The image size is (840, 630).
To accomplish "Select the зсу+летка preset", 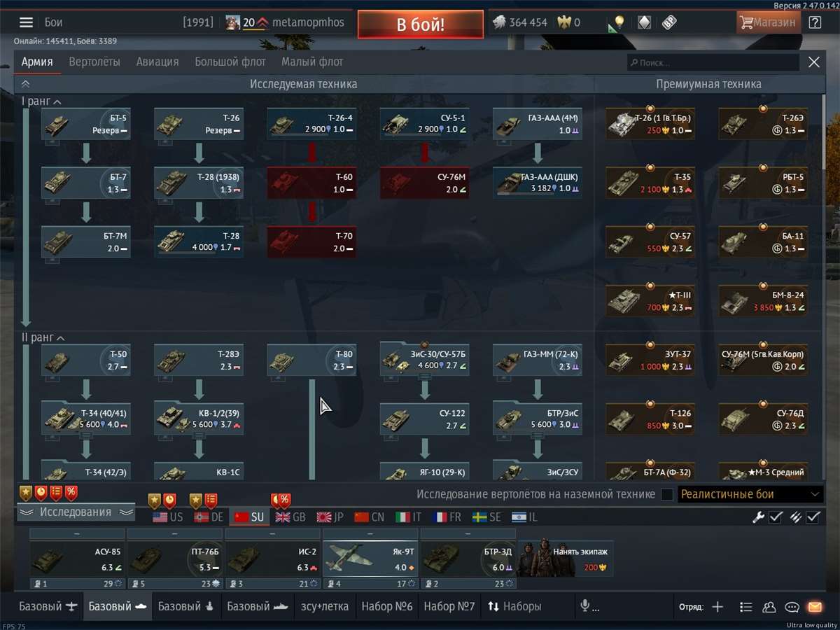I will [325, 606].
